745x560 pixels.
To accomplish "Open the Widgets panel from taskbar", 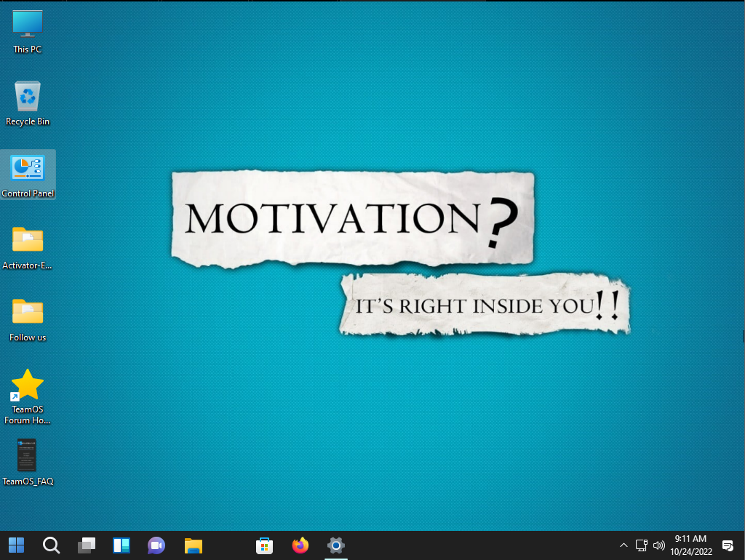I will [121, 545].
